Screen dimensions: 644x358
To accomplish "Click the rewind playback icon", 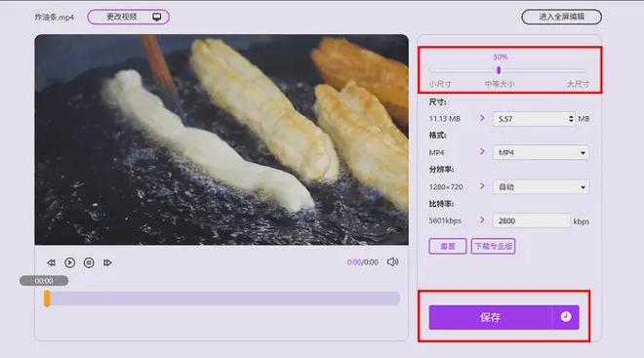I will (x=51, y=262).
